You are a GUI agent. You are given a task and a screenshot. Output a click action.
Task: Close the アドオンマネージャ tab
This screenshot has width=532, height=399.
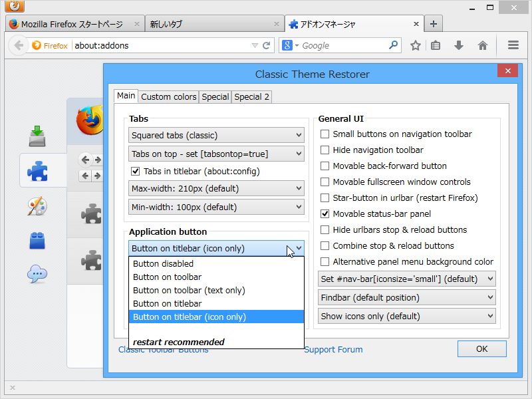(416, 24)
